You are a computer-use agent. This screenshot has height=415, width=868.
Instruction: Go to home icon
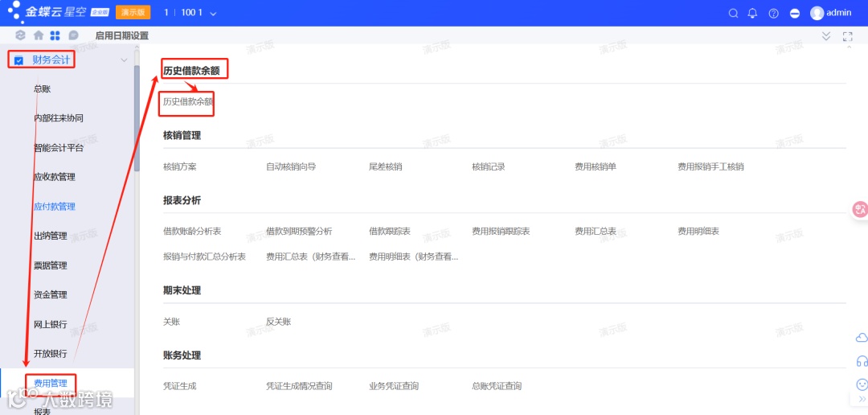pos(39,35)
